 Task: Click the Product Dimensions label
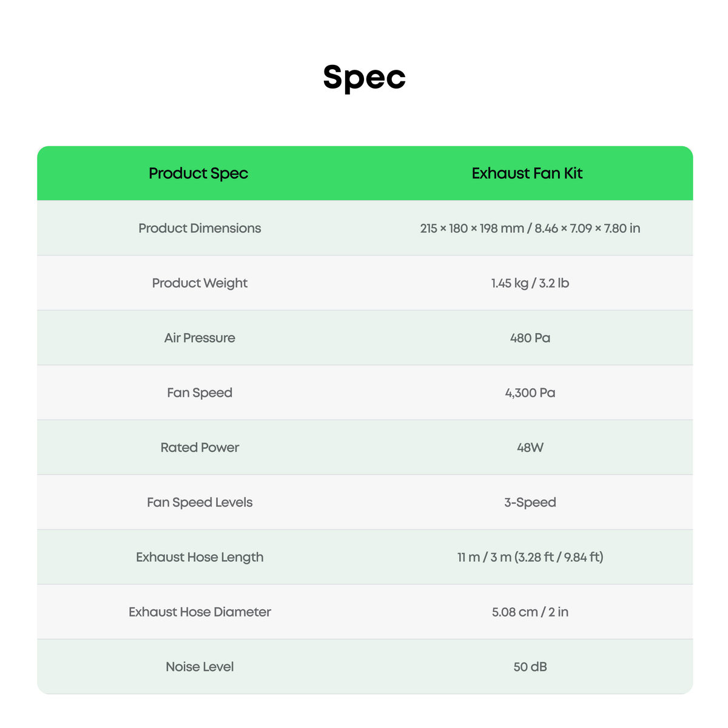point(200,228)
